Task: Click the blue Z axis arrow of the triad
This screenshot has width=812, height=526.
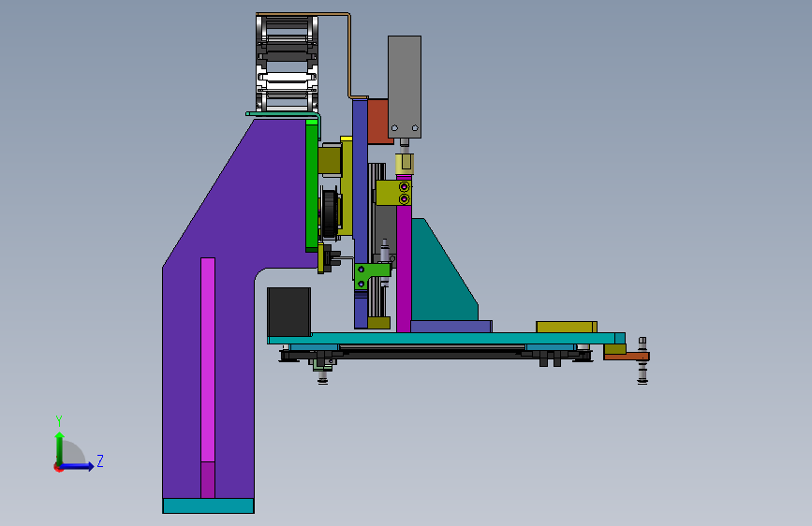Action: 78,466
